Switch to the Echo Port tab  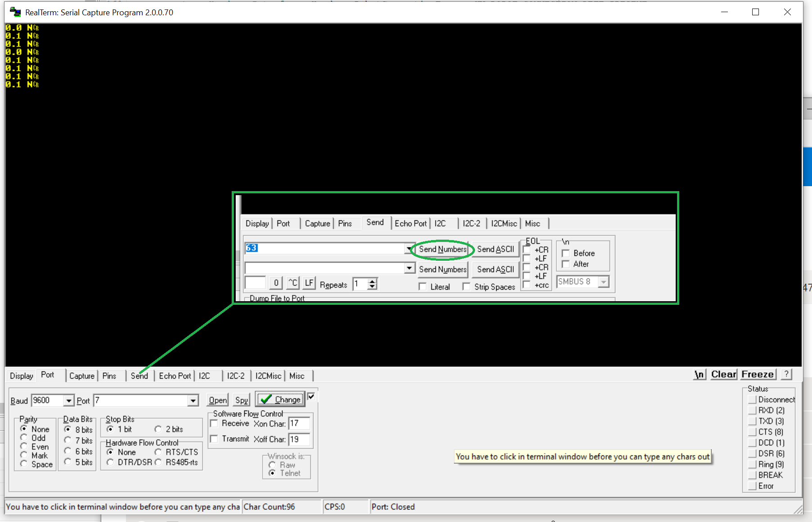pos(175,376)
